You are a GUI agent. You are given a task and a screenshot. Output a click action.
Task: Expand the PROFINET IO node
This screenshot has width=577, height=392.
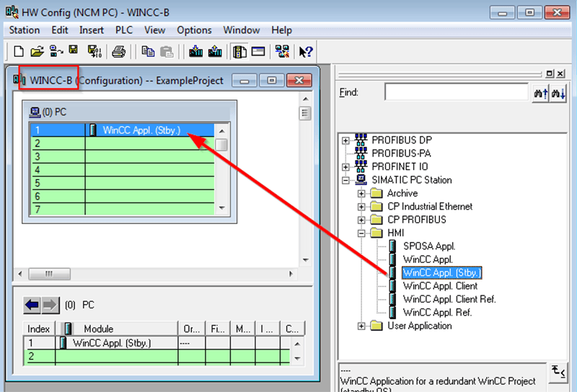pos(345,167)
